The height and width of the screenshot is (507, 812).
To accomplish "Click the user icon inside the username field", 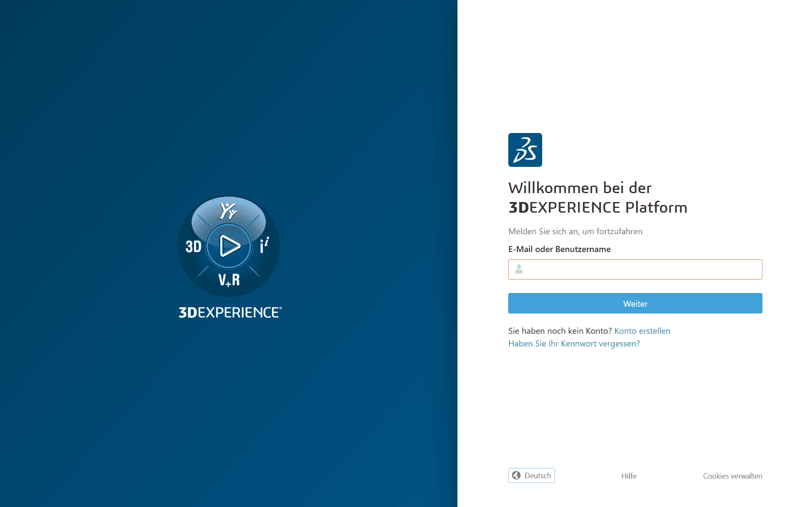I will click(x=519, y=269).
